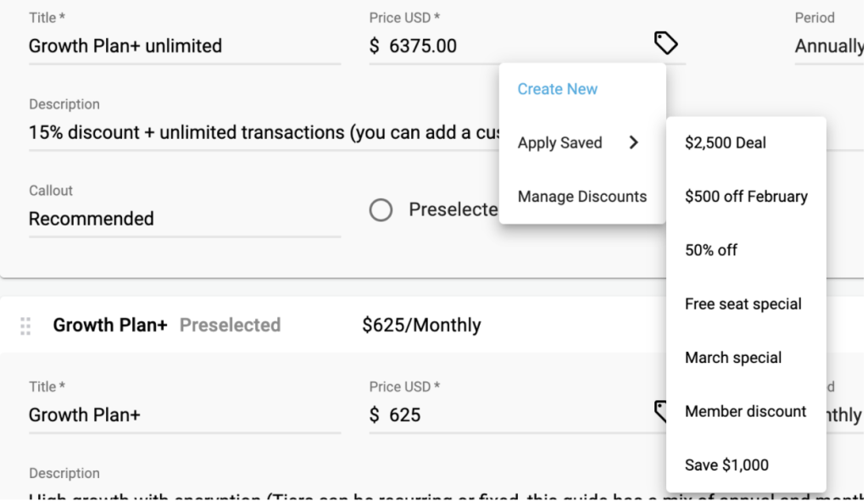Click the Callout field showing Recommended
This screenshot has height=501, width=868.
tap(185, 219)
